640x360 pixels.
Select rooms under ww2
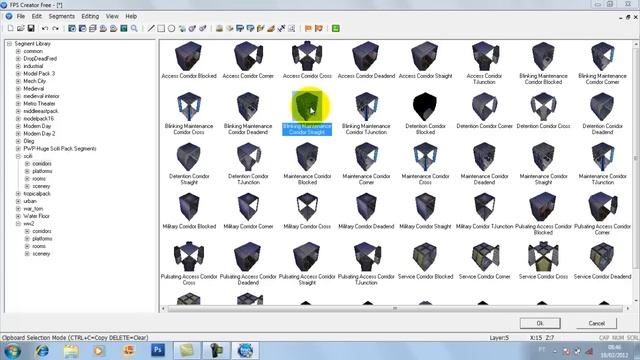39,246
